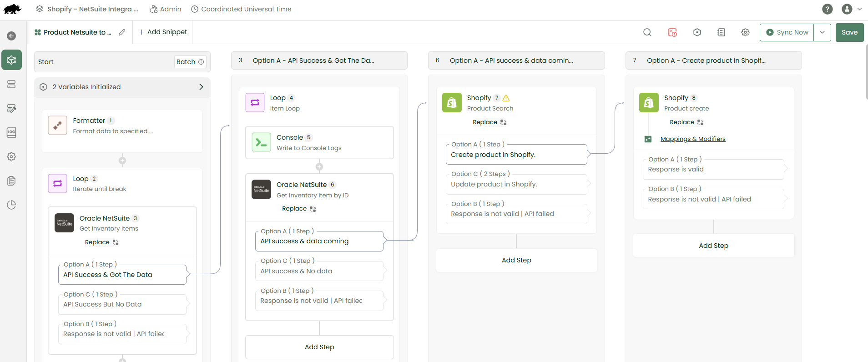This screenshot has width=868, height=362.
Task: Select option API success & No data
Action: pos(319,271)
